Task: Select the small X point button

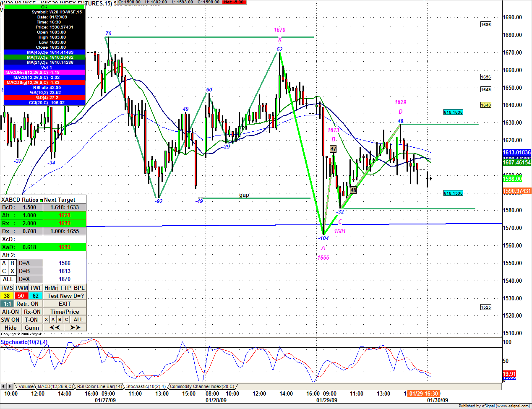Action: pyautogui.click(x=46, y=320)
